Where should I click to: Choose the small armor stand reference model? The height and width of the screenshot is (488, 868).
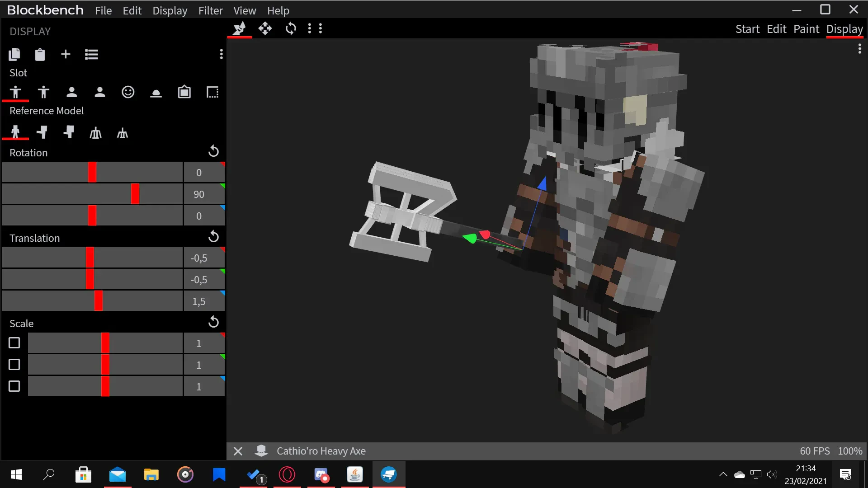123,133
